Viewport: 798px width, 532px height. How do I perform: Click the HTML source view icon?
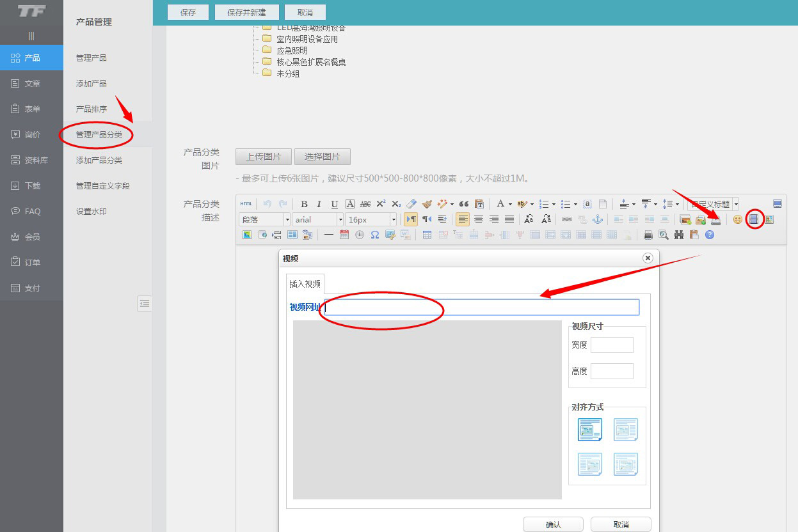(x=246, y=204)
